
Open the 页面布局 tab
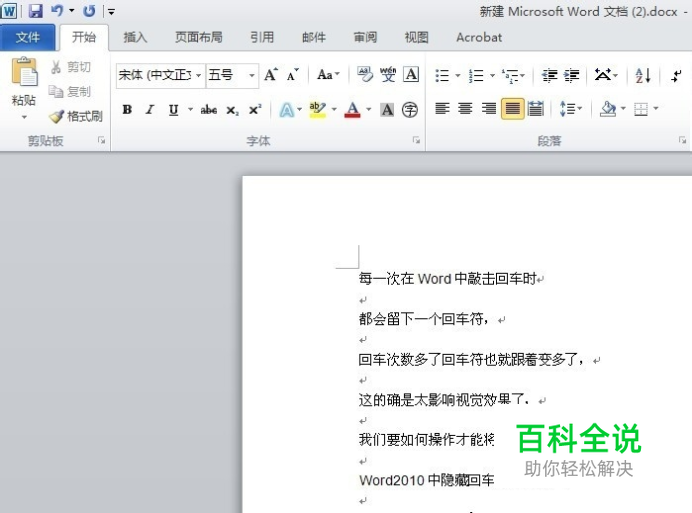[x=199, y=38]
